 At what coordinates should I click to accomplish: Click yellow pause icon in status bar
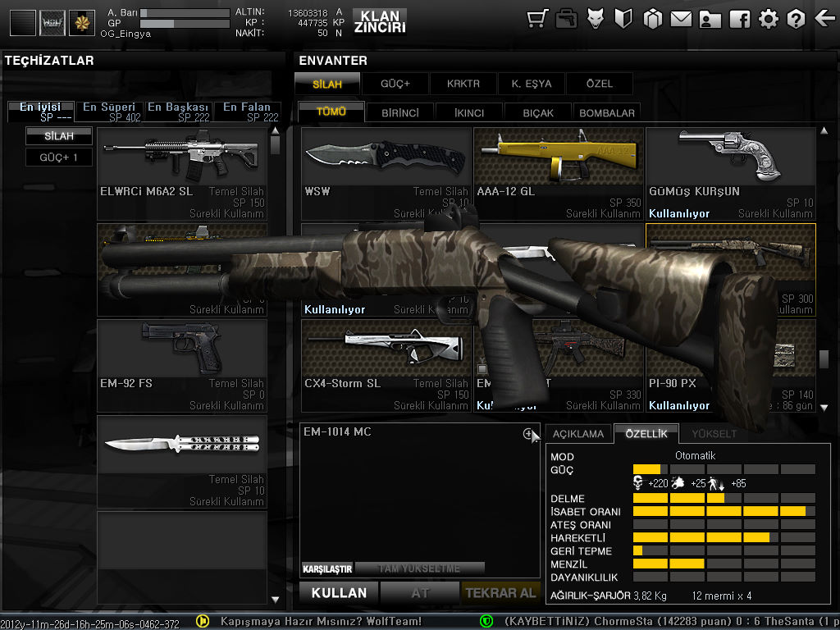tap(203, 621)
